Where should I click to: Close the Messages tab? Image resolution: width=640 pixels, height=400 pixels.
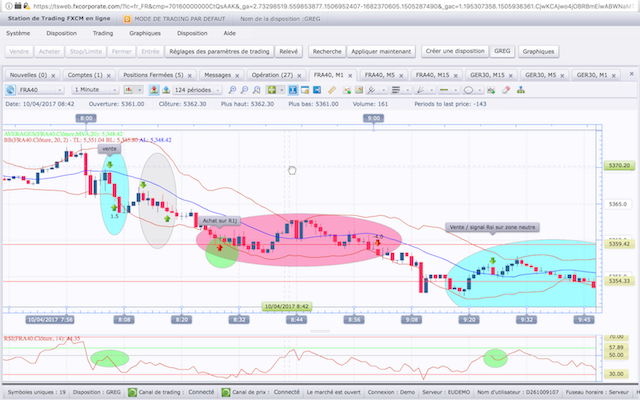pyautogui.click(x=238, y=76)
